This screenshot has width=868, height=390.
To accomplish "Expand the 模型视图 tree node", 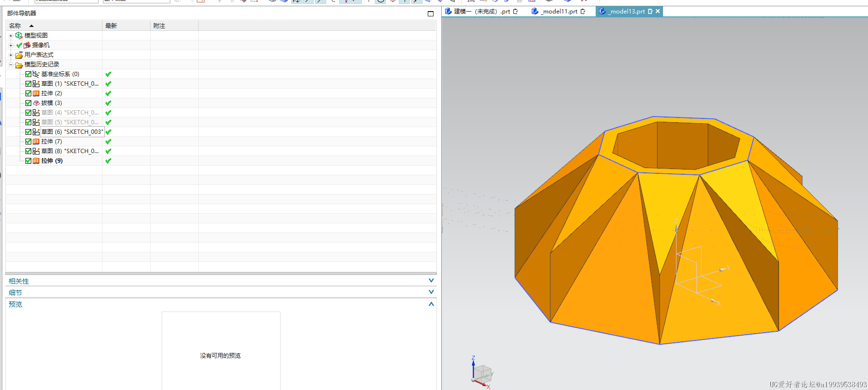I will (x=11, y=36).
